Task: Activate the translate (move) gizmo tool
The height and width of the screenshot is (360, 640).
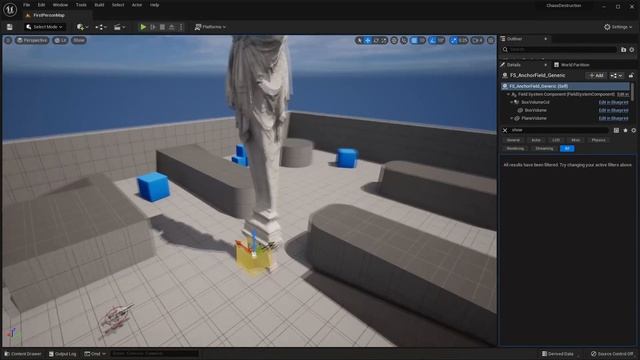Action: [x=367, y=40]
